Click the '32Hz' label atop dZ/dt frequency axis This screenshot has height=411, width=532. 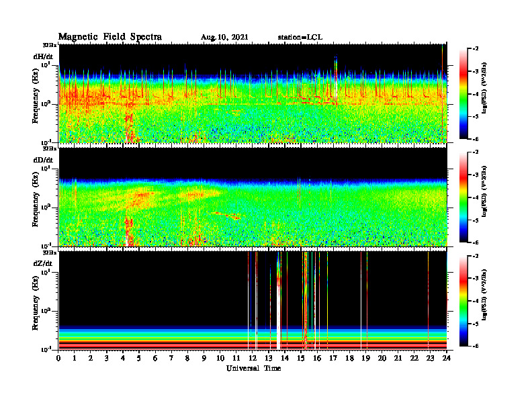click(50, 253)
